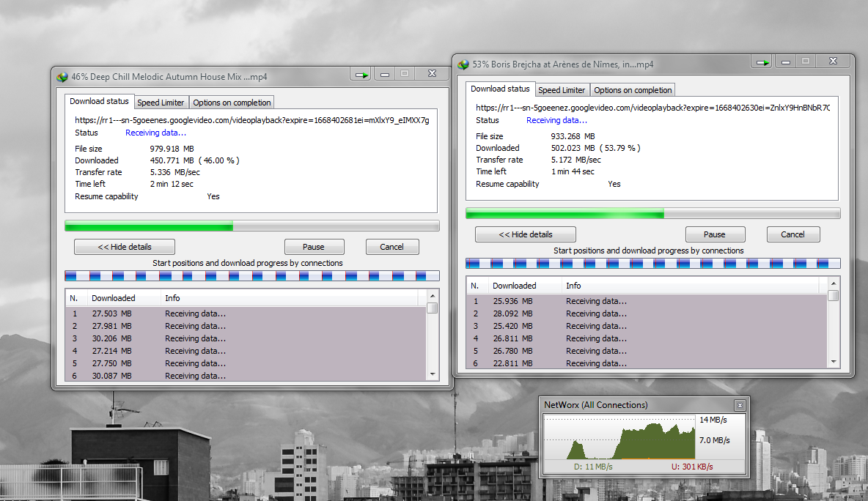Click NetWorx download speed D: 11 MB/s

[593, 467]
